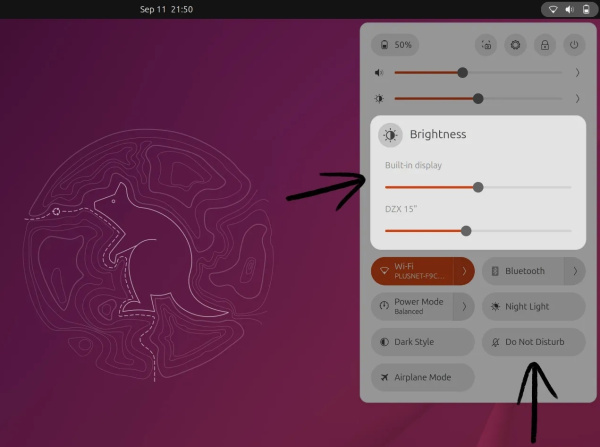Collapse the brightness submenu chevron

click(577, 99)
